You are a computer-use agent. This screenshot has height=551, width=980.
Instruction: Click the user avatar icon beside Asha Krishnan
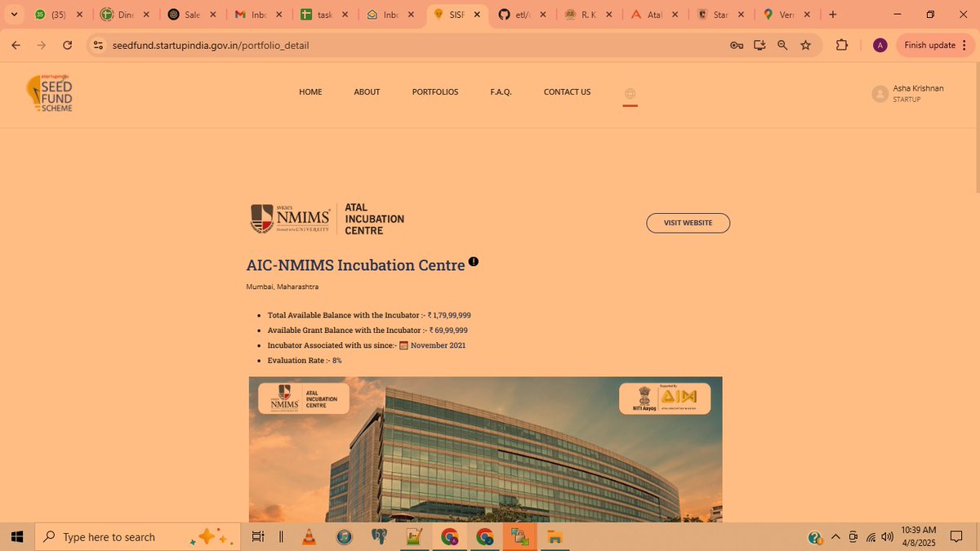(x=880, y=94)
